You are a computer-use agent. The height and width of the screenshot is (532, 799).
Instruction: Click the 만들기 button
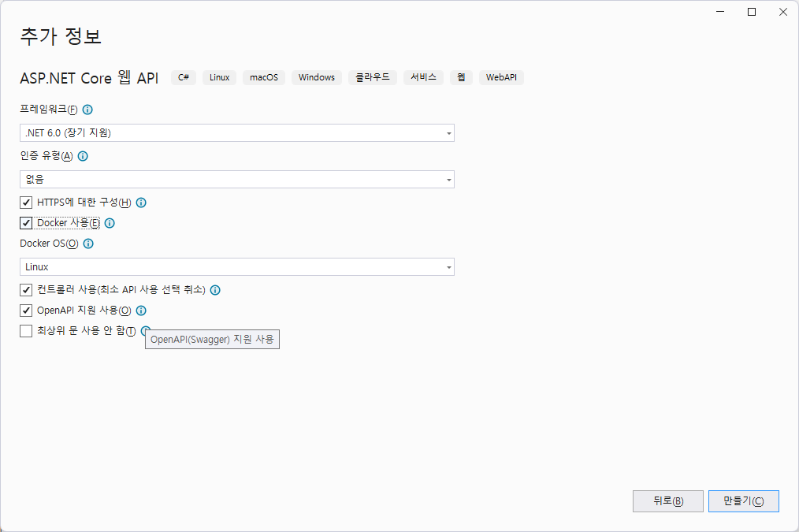(x=744, y=501)
